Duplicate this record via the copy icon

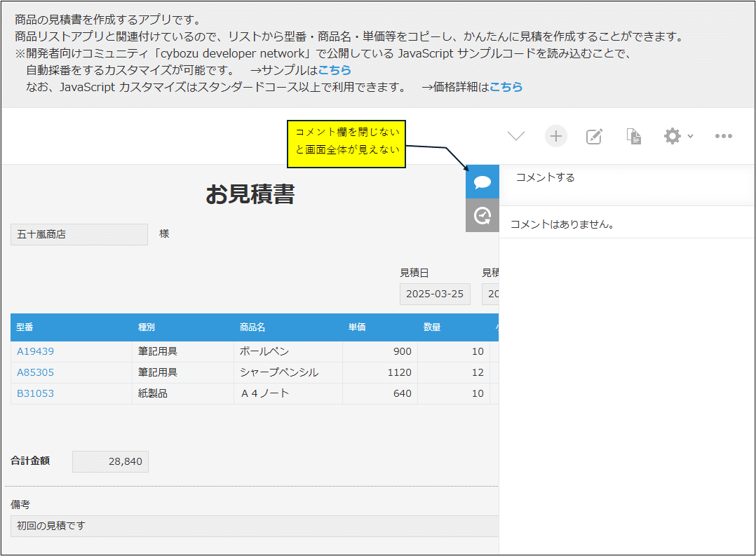[633, 136]
